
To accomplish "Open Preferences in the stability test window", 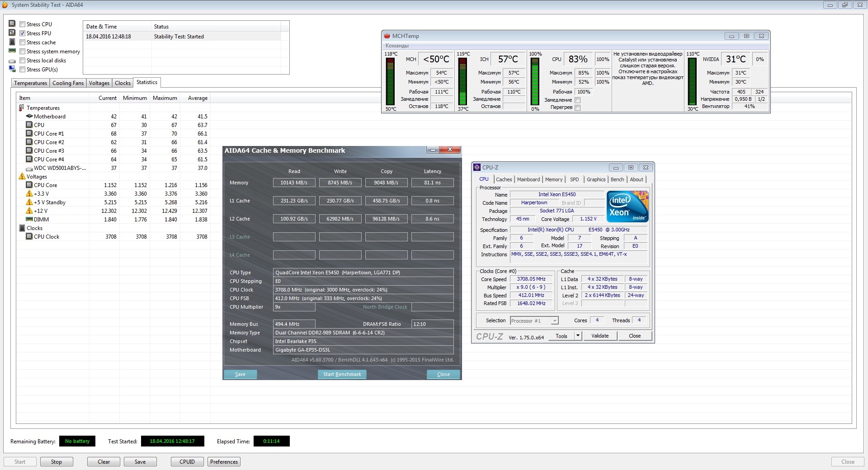I will 224,462.
